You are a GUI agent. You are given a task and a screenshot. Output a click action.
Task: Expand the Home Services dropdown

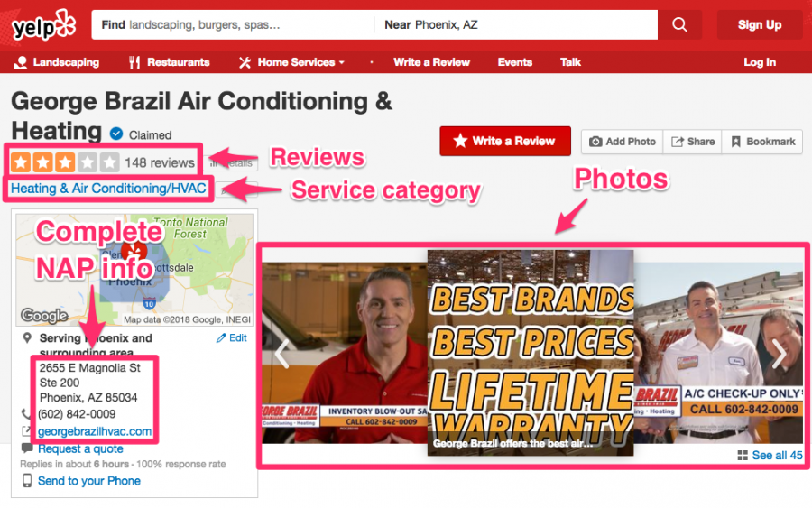(x=292, y=62)
